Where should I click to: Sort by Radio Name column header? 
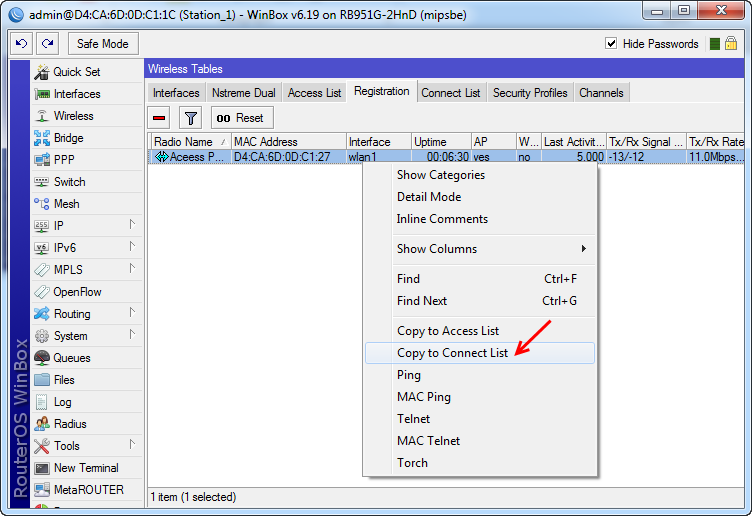[x=189, y=142]
